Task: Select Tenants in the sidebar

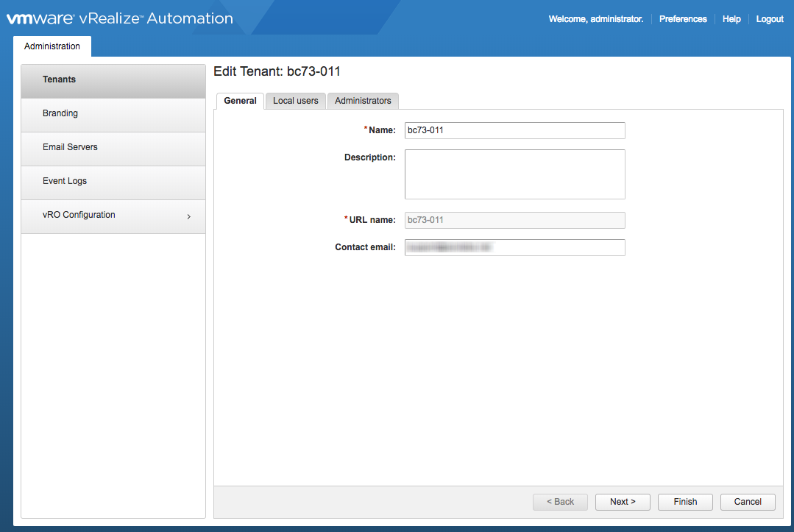Action: (113, 81)
